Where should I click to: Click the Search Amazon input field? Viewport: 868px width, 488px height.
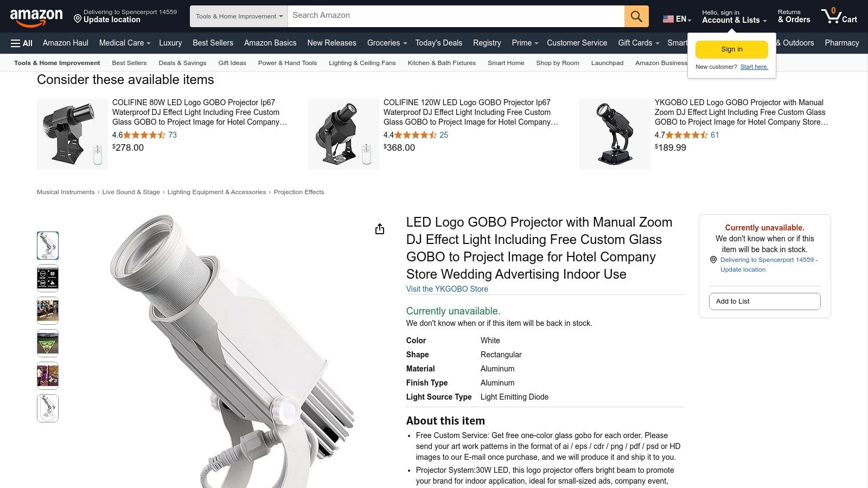pos(456,16)
